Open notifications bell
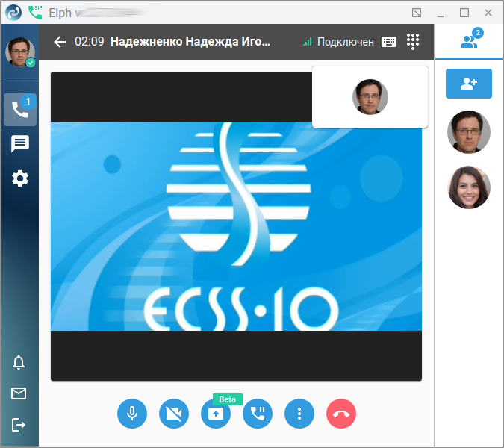Viewport: 504px width, 448px height. coord(19,362)
